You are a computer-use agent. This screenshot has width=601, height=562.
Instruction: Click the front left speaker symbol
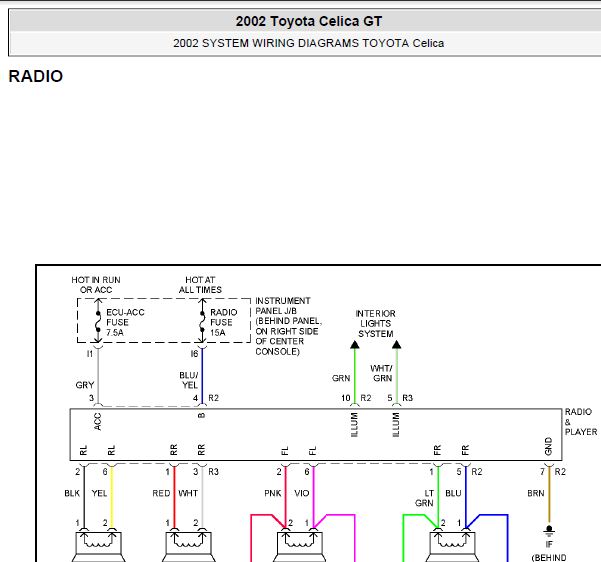click(x=299, y=546)
